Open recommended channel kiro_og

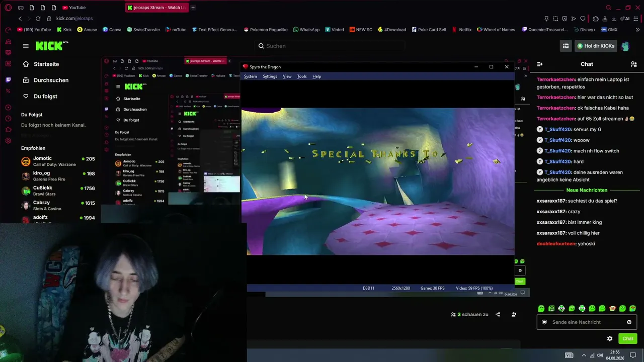click(x=58, y=176)
